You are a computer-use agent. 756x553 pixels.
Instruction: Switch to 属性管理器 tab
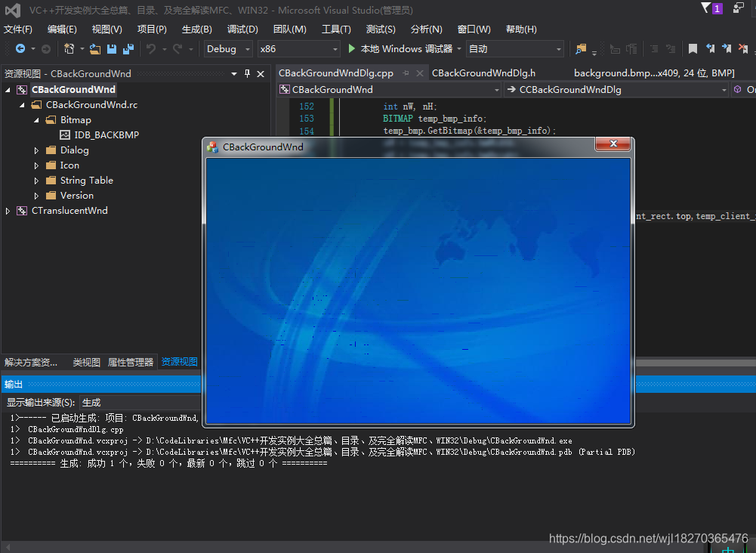pyautogui.click(x=131, y=362)
